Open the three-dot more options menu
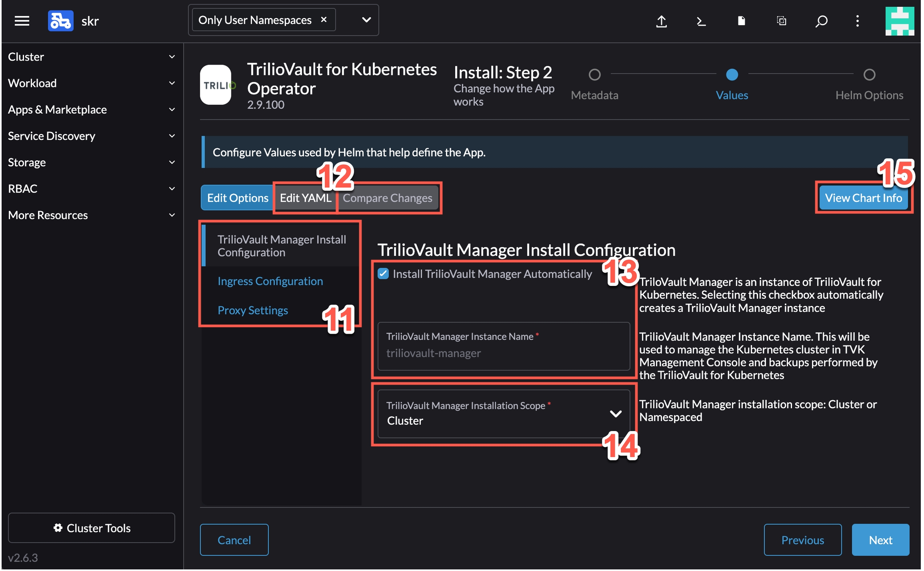The width and height of the screenshot is (924, 571). tap(857, 21)
